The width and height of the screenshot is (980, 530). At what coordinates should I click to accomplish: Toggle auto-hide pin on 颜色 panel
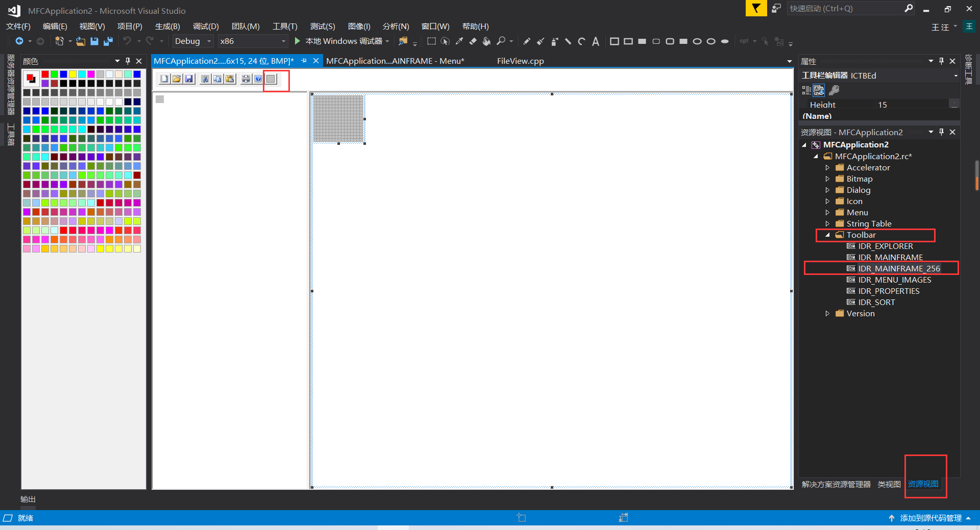pos(128,61)
